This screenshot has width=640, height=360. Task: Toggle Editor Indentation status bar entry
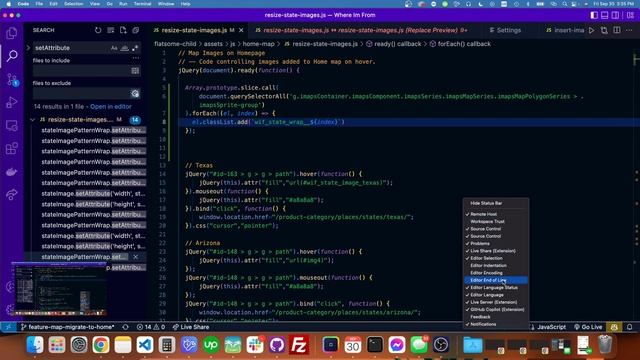pos(496,266)
